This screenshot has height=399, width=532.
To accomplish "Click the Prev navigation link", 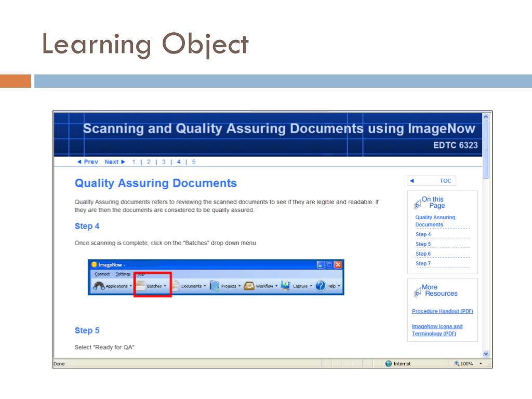I will (91, 162).
